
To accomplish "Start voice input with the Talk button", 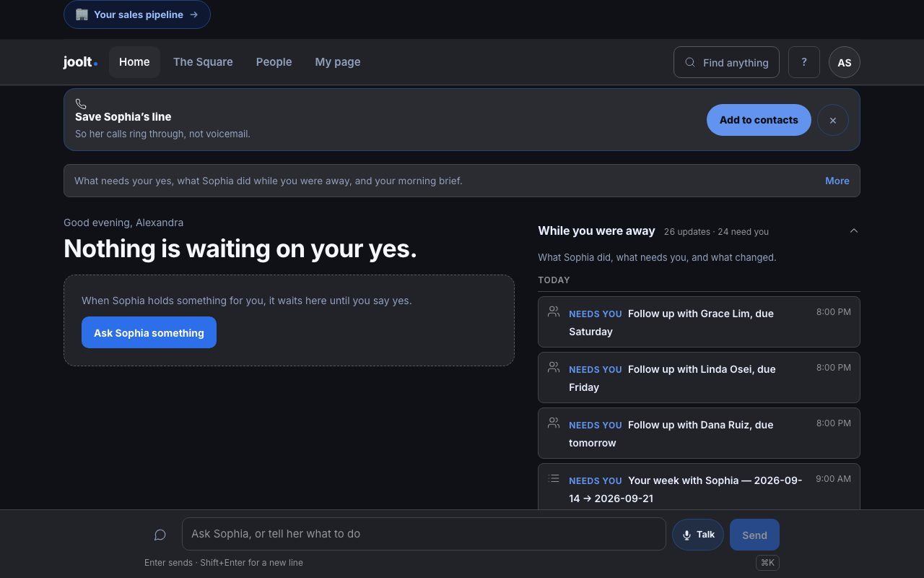I will coord(697,535).
